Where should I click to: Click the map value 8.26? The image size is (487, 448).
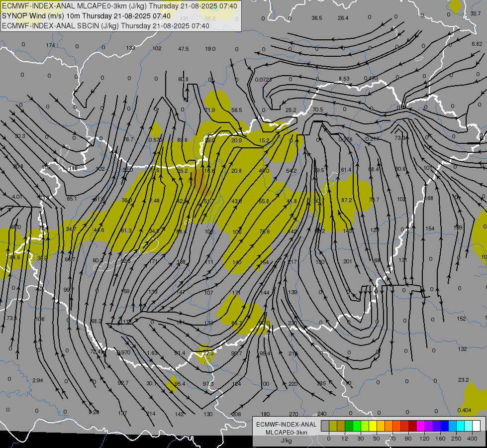[94, 412]
